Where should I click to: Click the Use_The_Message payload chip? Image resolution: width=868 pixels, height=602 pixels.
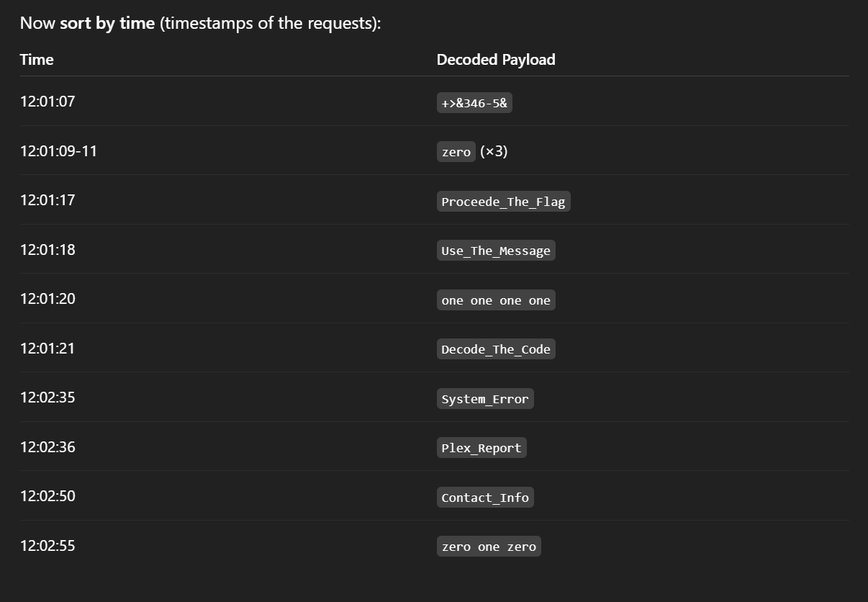tap(496, 251)
